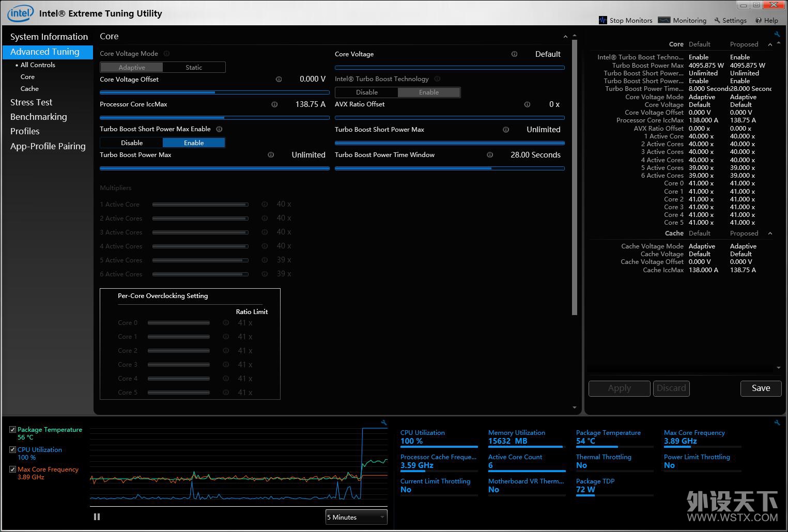Click info icon beside Core Voltage Default
This screenshot has width=788, height=532.
pos(514,54)
